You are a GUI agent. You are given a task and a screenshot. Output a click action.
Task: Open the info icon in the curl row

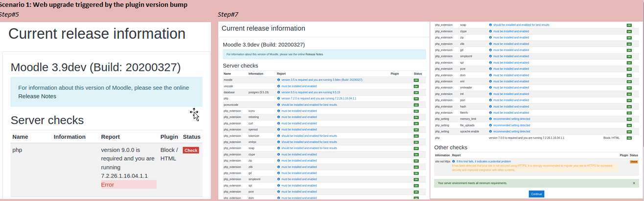(x=278, y=124)
